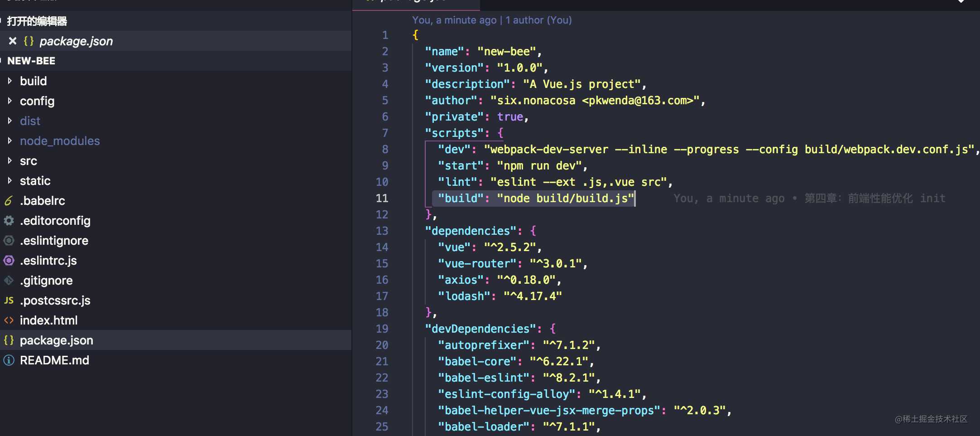
Task: Click the .eslintignore file icon
Action: pyautogui.click(x=9, y=240)
